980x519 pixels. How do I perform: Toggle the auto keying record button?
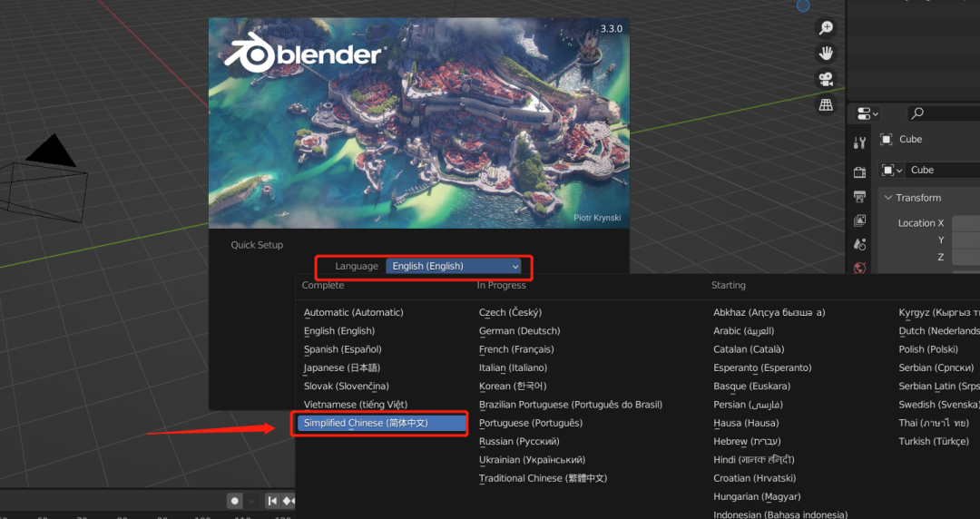coord(235,501)
